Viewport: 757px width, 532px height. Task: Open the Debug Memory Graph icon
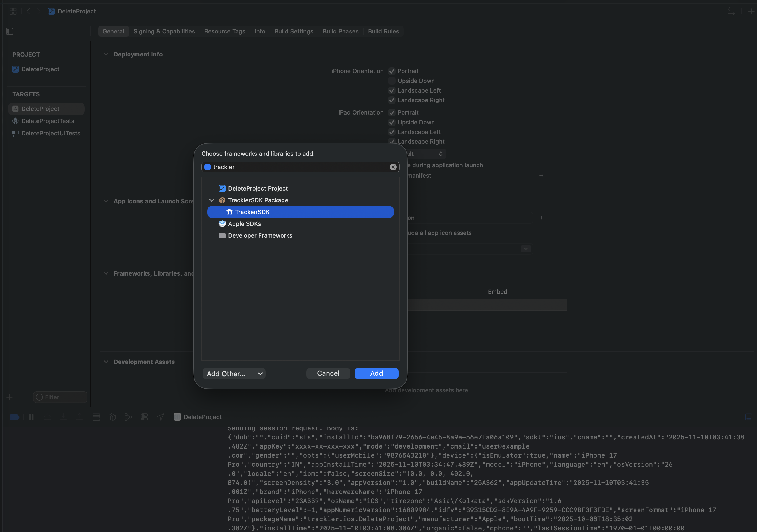(113, 417)
